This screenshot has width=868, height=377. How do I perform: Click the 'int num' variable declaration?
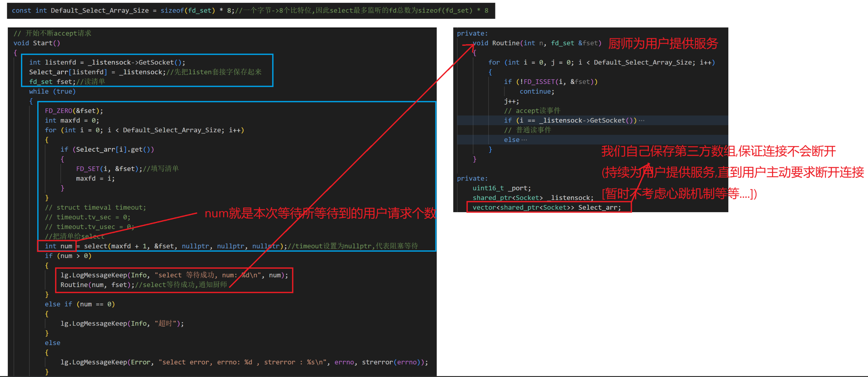(58, 246)
